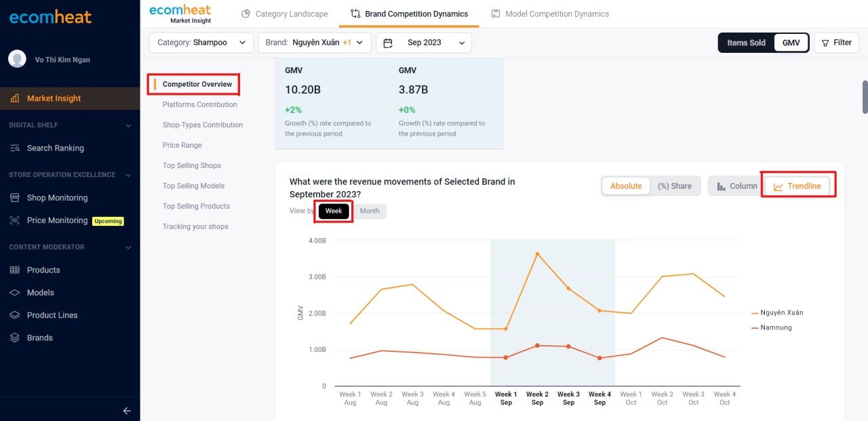Open the Sep 2023 date picker dropdown

coord(424,43)
